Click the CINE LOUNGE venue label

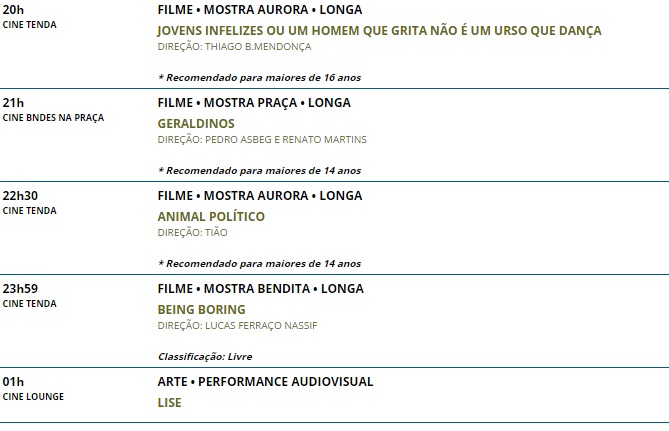(x=33, y=397)
